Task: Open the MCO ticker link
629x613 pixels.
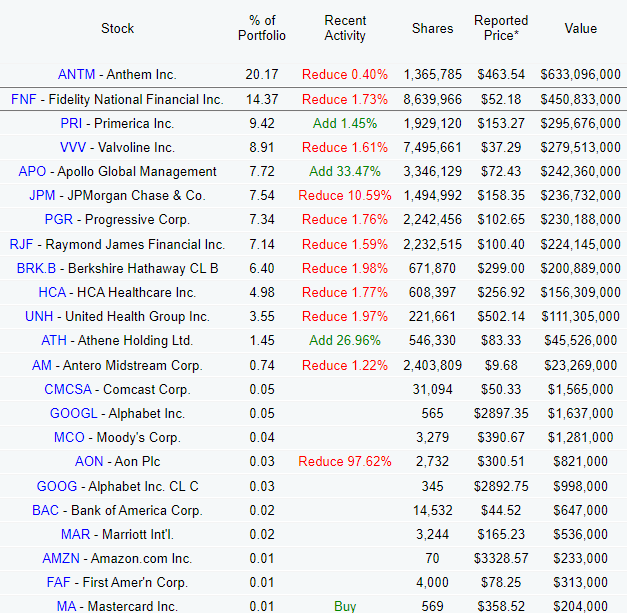Action: (69, 437)
